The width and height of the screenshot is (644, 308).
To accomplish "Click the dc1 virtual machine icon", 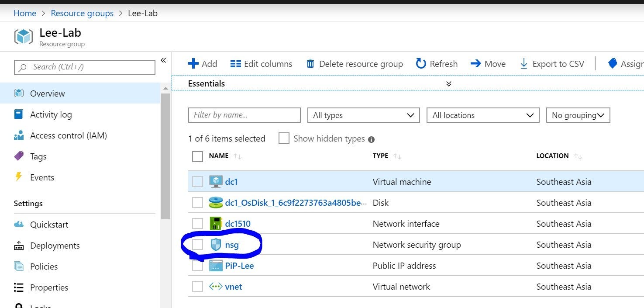I will [216, 181].
